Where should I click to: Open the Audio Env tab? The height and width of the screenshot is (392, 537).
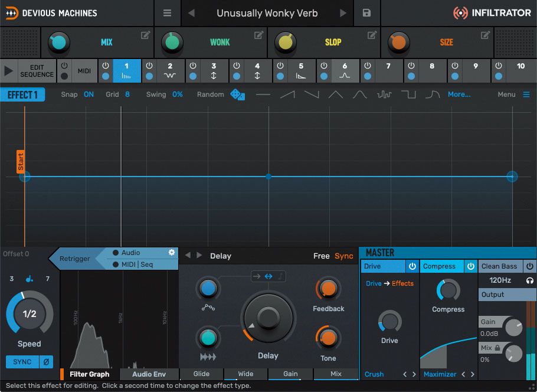coord(149,374)
